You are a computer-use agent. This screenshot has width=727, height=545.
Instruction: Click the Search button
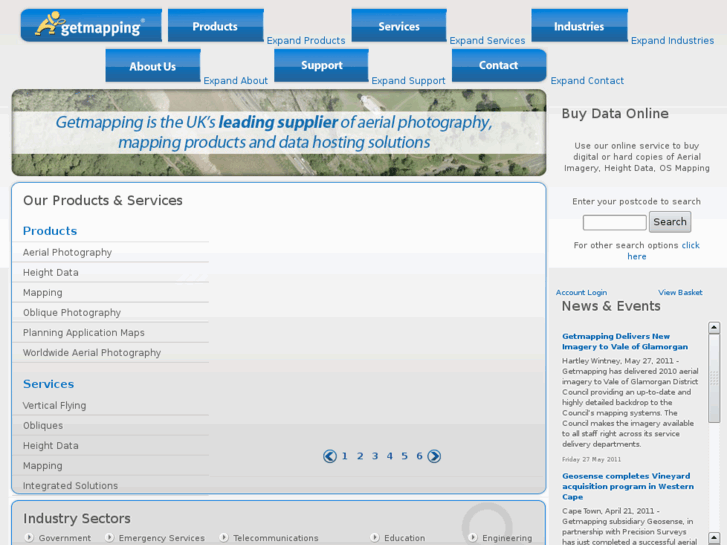670,222
